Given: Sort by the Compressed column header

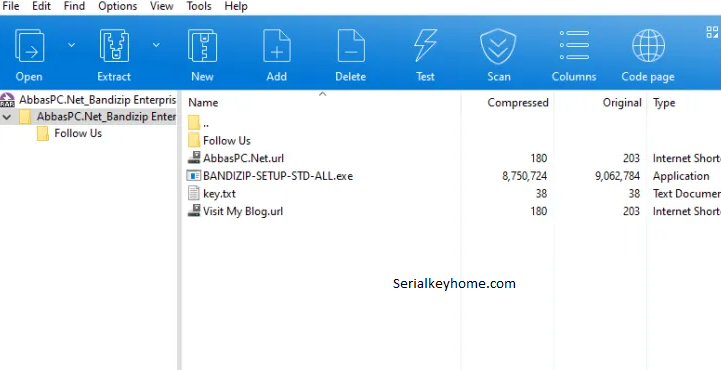Looking at the screenshot, I should (518, 102).
